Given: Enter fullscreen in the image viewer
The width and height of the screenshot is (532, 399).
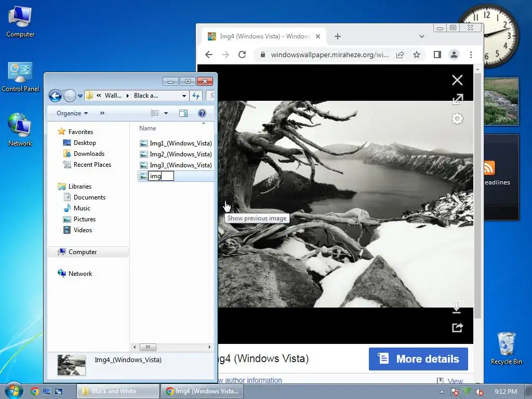Looking at the screenshot, I should tap(457, 99).
